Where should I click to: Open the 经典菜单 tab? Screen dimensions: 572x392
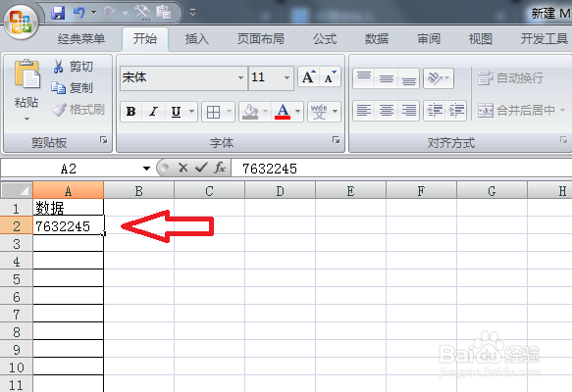[x=81, y=38]
